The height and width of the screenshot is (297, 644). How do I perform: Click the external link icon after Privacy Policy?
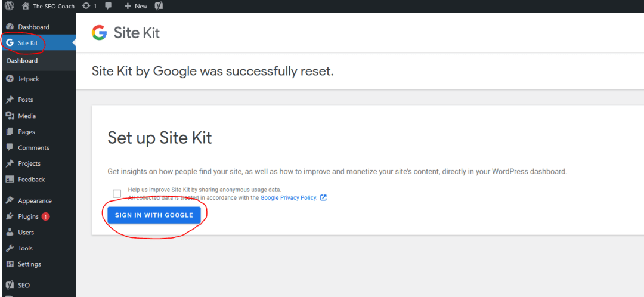pyautogui.click(x=323, y=197)
